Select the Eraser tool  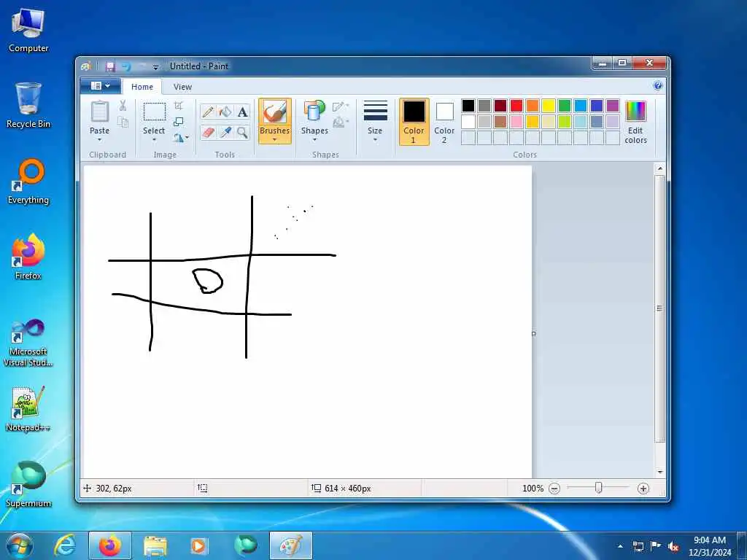click(208, 132)
